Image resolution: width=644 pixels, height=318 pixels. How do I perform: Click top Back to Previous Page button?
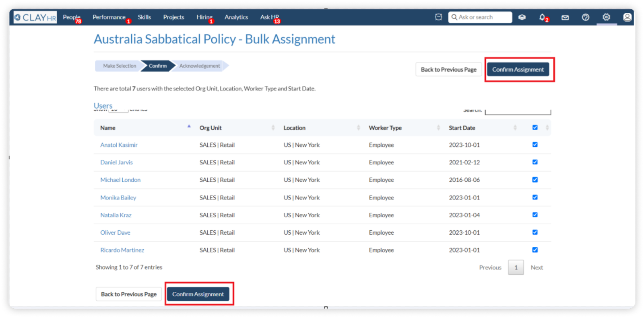(448, 70)
